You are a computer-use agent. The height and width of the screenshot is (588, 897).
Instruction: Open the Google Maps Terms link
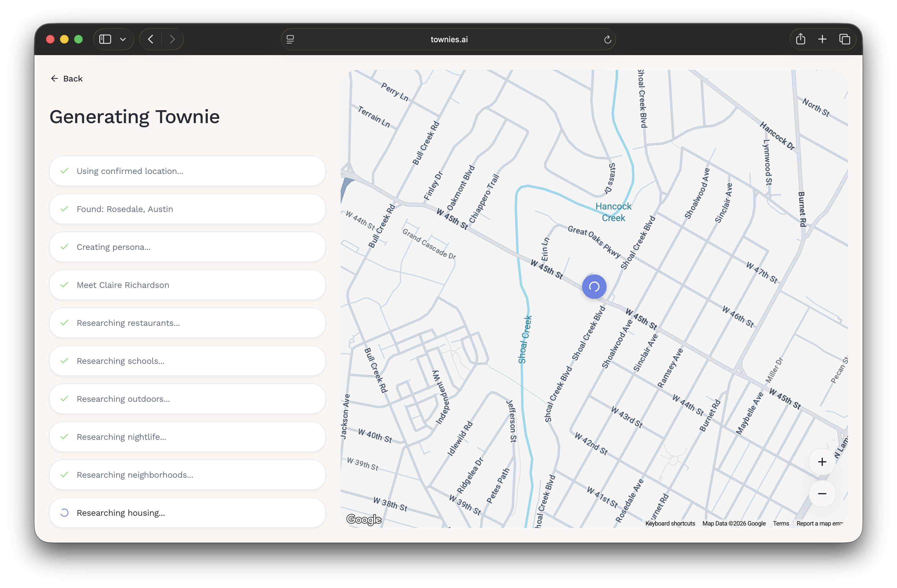coord(781,523)
